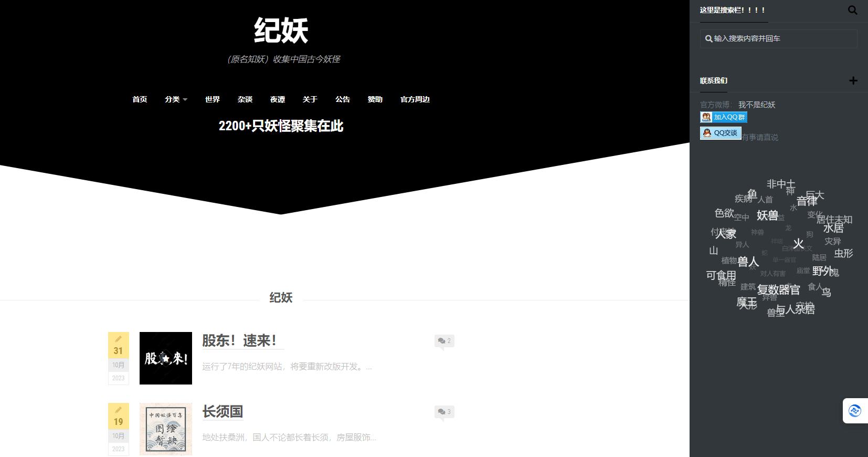
Task: Click the 股东速来 black post thumbnail
Action: point(166,358)
